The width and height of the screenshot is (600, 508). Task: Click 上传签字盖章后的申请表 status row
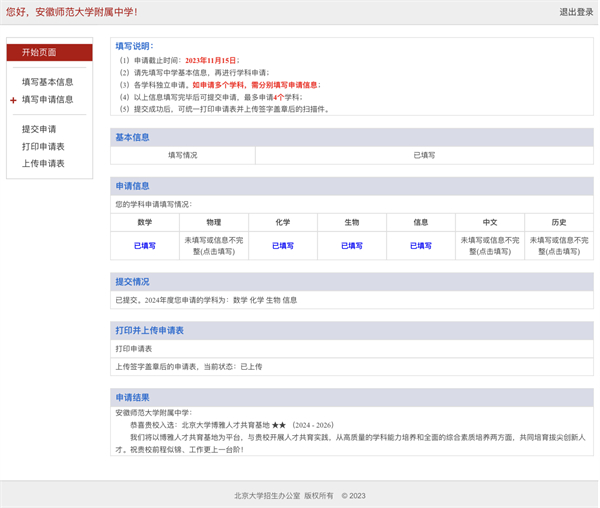coord(352,366)
